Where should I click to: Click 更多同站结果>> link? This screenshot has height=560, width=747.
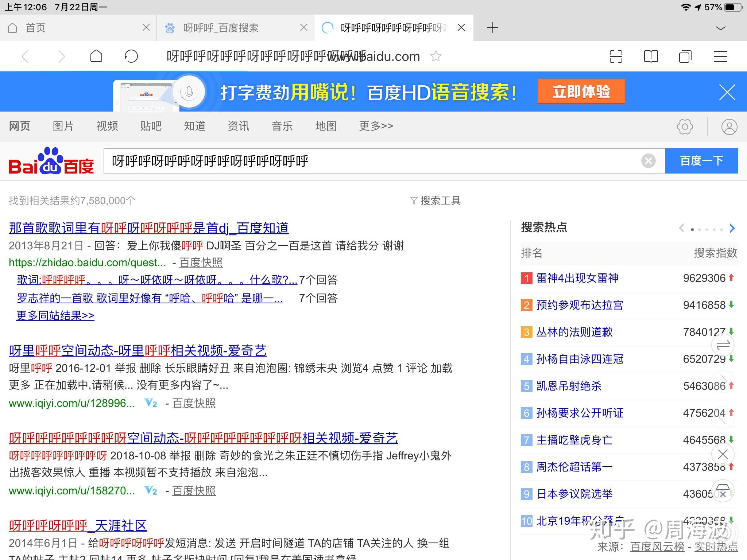tap(55, 316)
